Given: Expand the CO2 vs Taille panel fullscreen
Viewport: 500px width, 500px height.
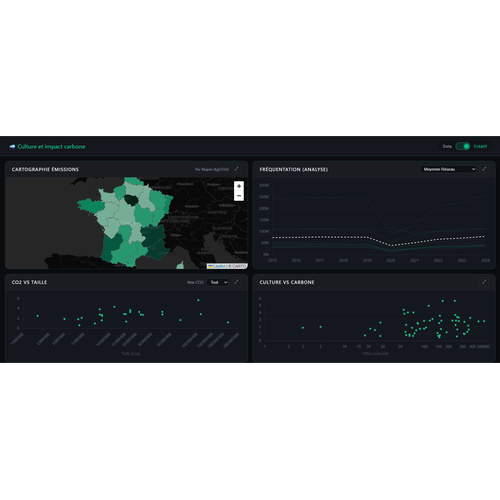Looking at the screenshot, I should coord(236,282).
